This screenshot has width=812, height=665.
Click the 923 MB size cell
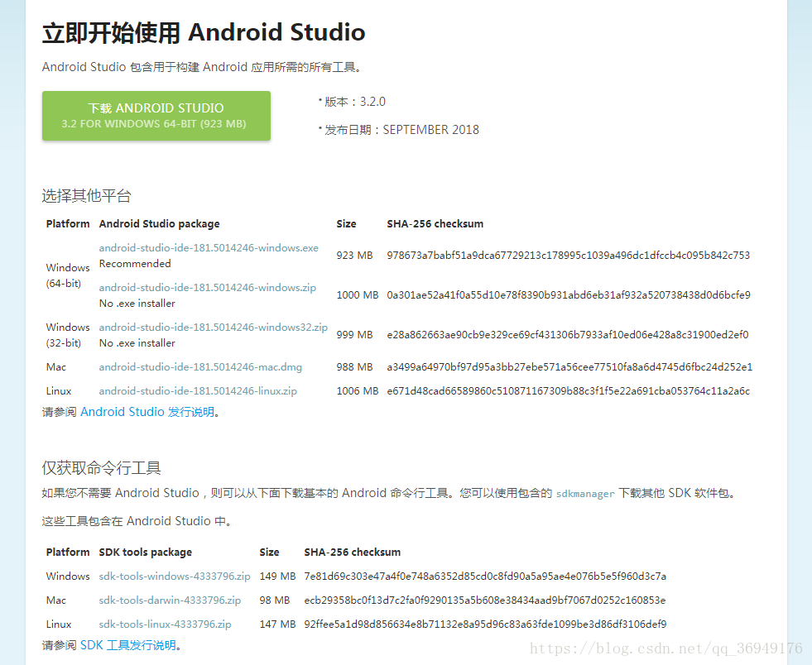click(355, 255)
